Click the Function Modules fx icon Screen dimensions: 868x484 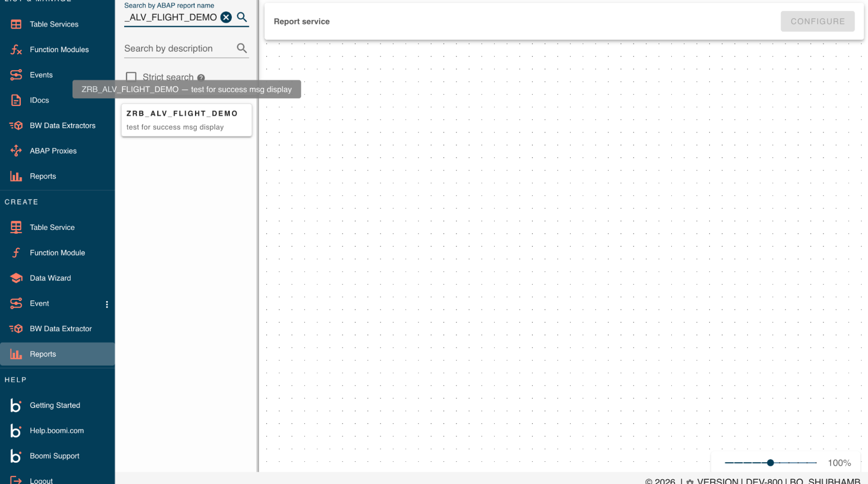pos(16,50)
